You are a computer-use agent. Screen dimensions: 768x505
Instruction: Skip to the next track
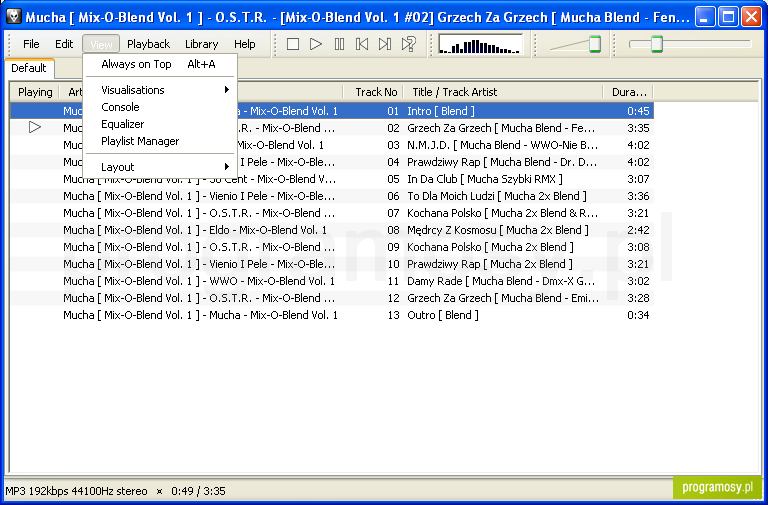click(385, 44)
